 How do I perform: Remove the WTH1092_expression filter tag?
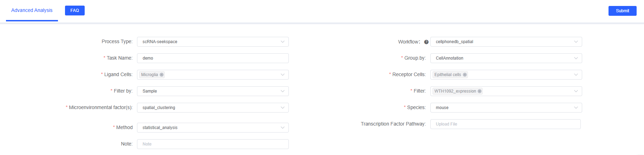(480, 91)
